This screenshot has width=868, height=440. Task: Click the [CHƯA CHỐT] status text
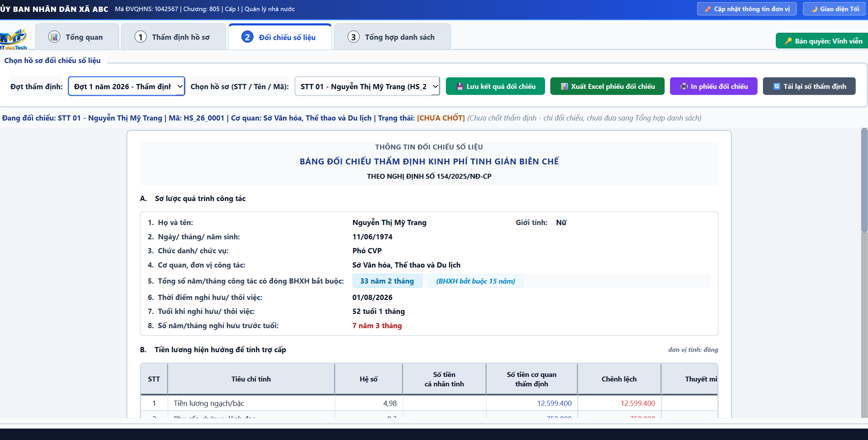(x=441, y=118)
